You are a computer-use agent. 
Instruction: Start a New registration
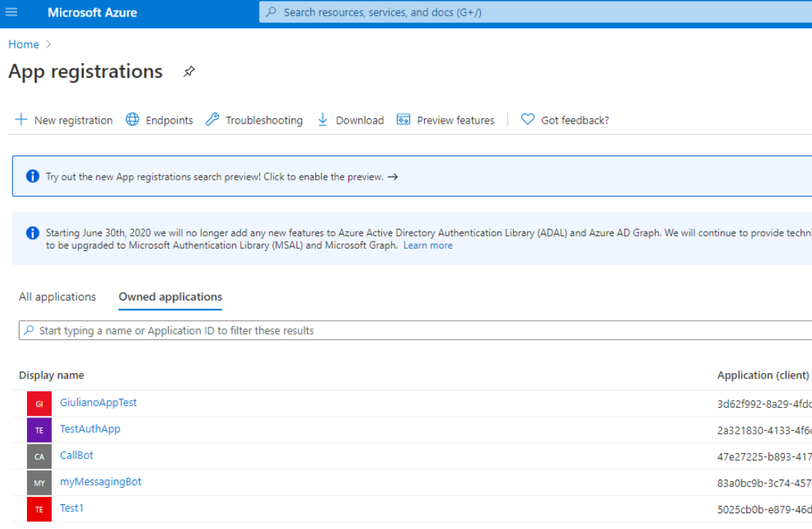tap(63, 120)
